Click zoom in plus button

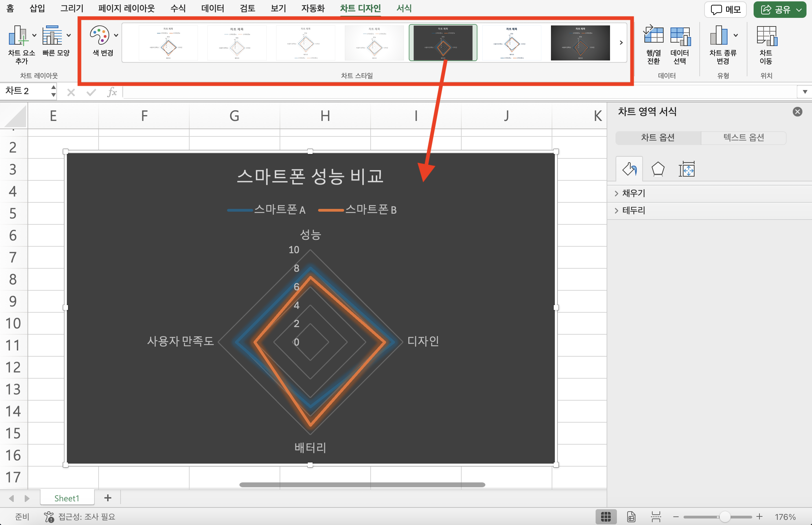pos(759,516)
